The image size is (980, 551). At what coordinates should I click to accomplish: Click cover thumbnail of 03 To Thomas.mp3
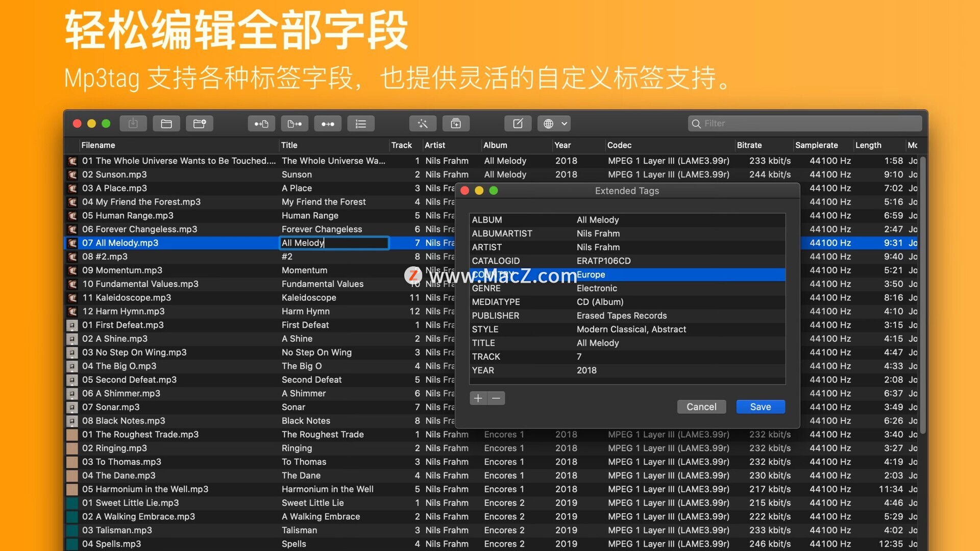click(72, 462)
